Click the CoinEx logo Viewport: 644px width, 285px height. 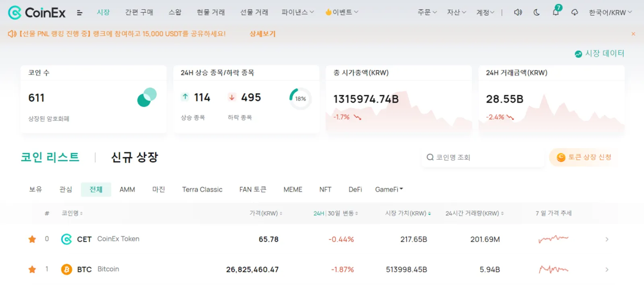(x=37, y=13)
